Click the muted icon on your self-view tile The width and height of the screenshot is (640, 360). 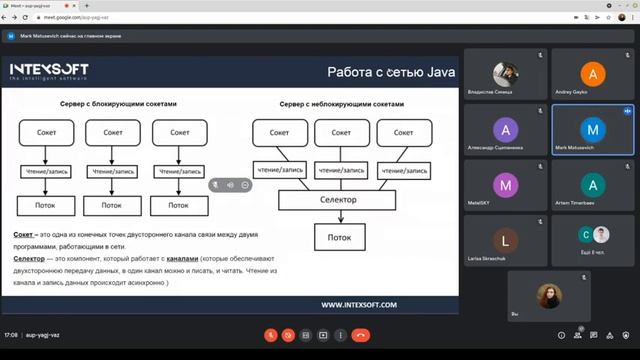(x=584, y=277)
